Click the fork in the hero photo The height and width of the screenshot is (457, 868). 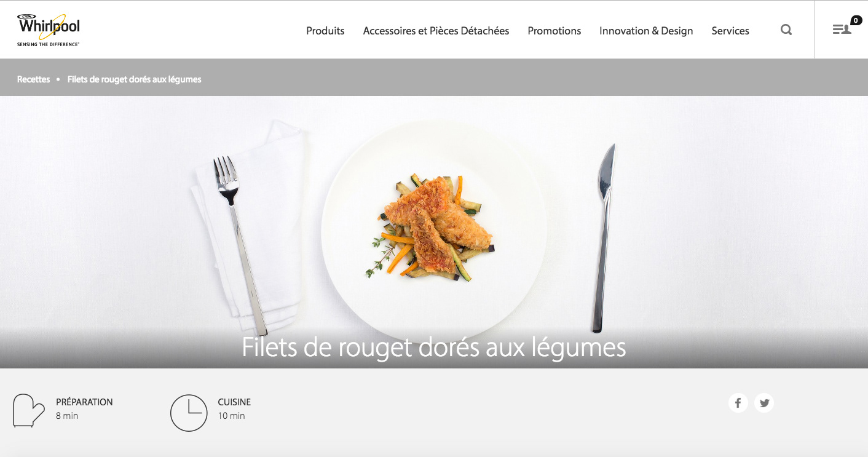tap(239, 244)
